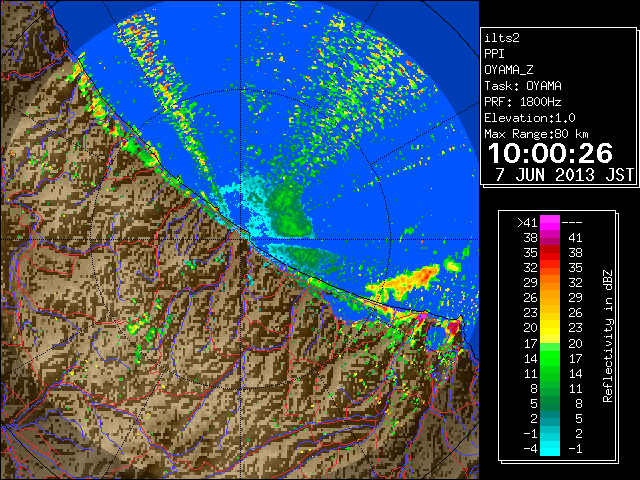The image size is (640, 480).
Task: Click the 'PPI' scan type text
Action: point(494,54)
